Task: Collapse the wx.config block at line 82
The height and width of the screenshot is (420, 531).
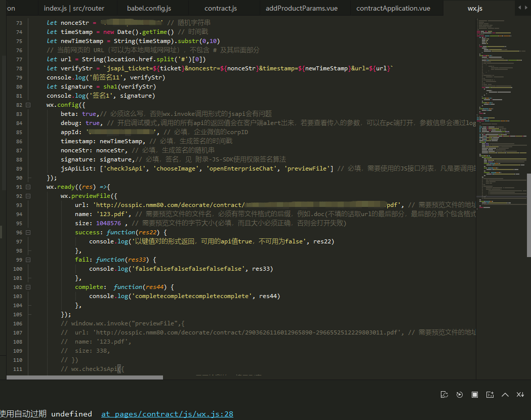Action: (28, 105)
